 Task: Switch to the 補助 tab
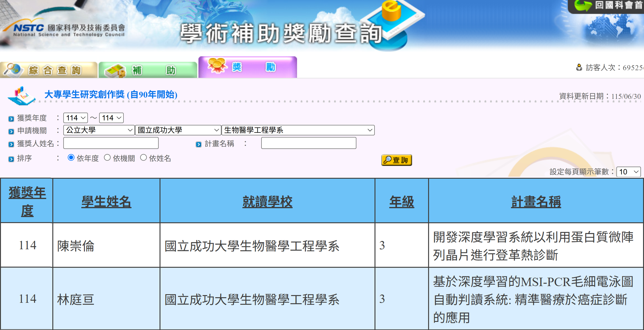[148, 70]
